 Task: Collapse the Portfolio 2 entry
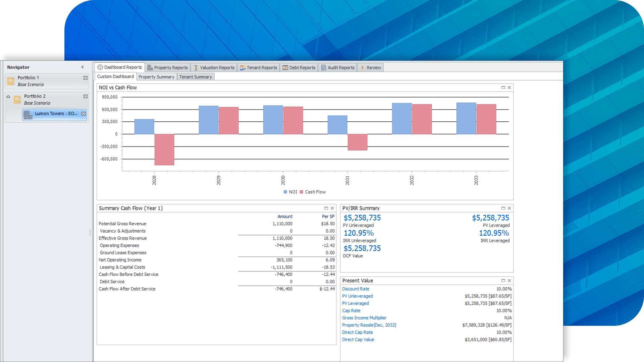pos(8,96)
